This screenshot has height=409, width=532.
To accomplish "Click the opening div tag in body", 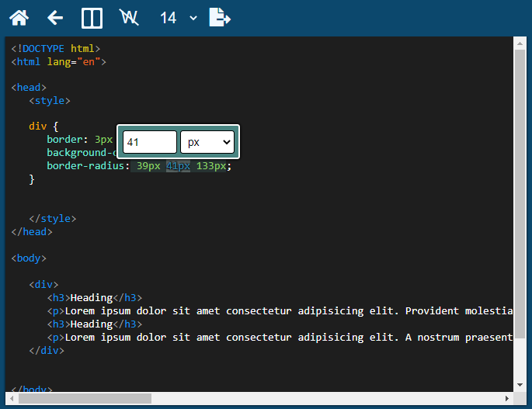I will [43, 285].
